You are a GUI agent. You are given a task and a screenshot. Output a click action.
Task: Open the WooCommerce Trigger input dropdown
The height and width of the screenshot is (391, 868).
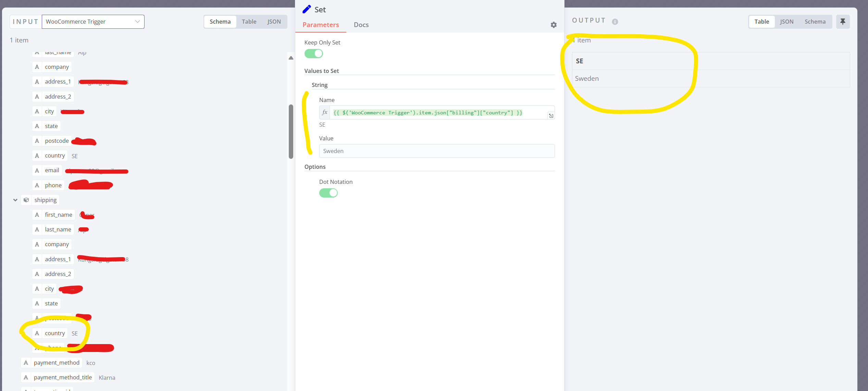pyautogui.click(x=93, y=22)
